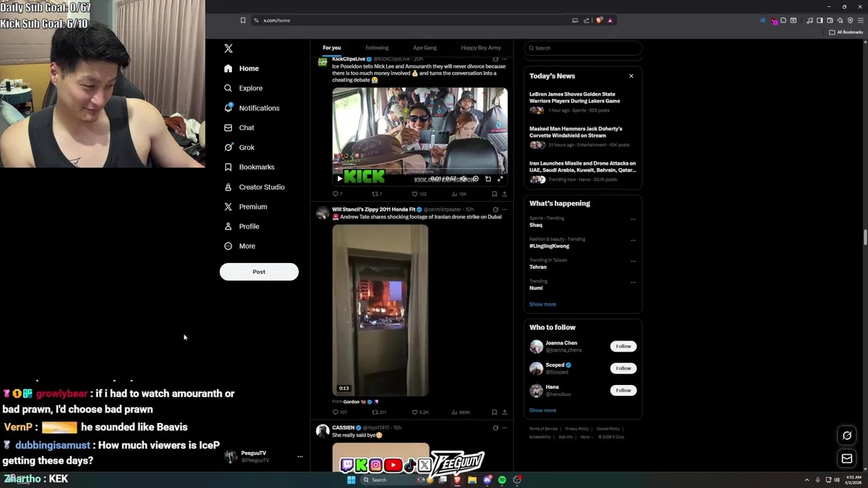Open More options for Shaq trend
Screen dimensions: 868x488
(633, 219)
